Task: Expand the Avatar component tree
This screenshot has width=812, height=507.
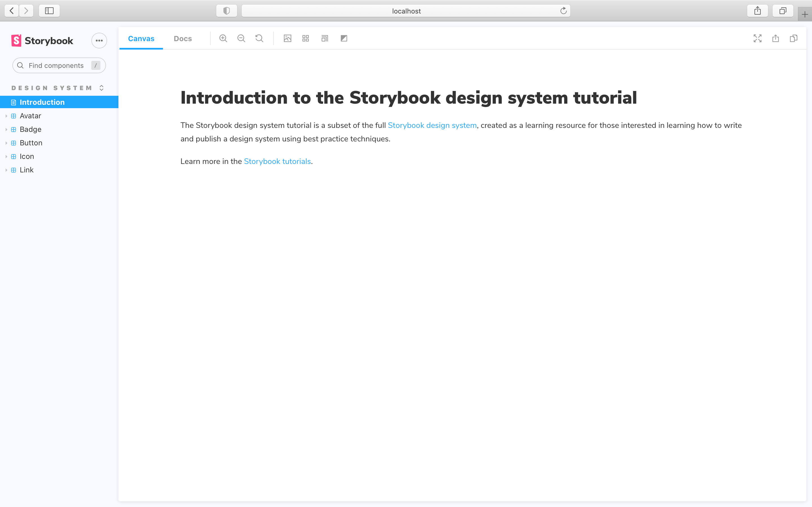Action: pyautogui.click(x=5, y=116)
